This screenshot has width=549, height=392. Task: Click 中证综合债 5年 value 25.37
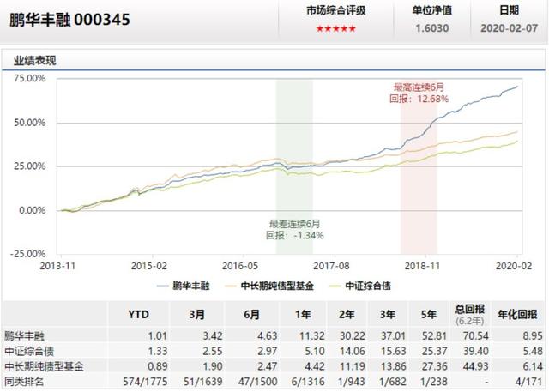435,351
